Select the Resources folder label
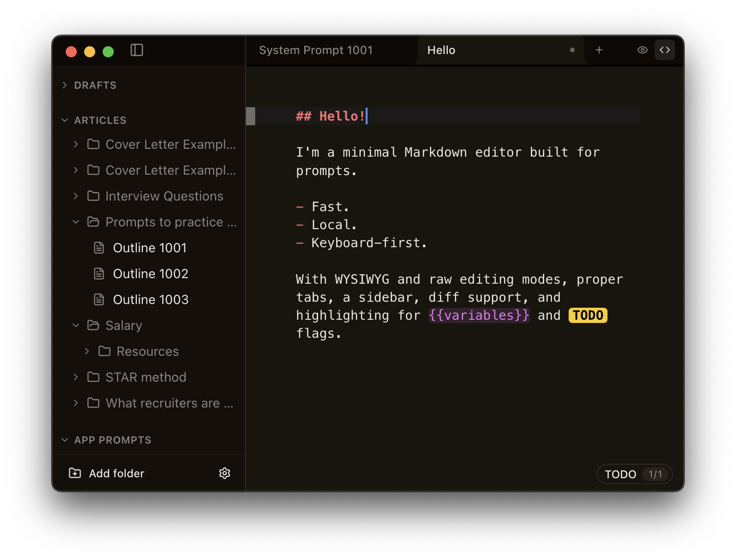The width and height of the screenshot is (736, 560). pos(147,352)
